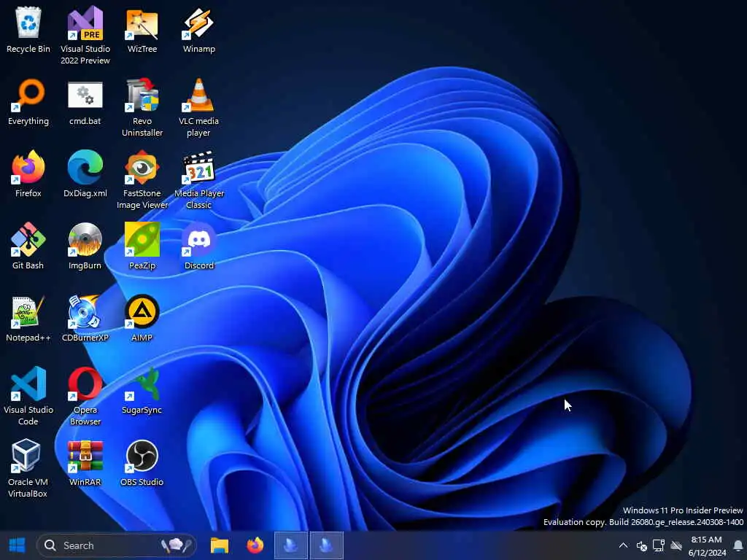Open Firefox from the taskbar
This screenshot has width=747, height=560.
click(x=255, y=545)
